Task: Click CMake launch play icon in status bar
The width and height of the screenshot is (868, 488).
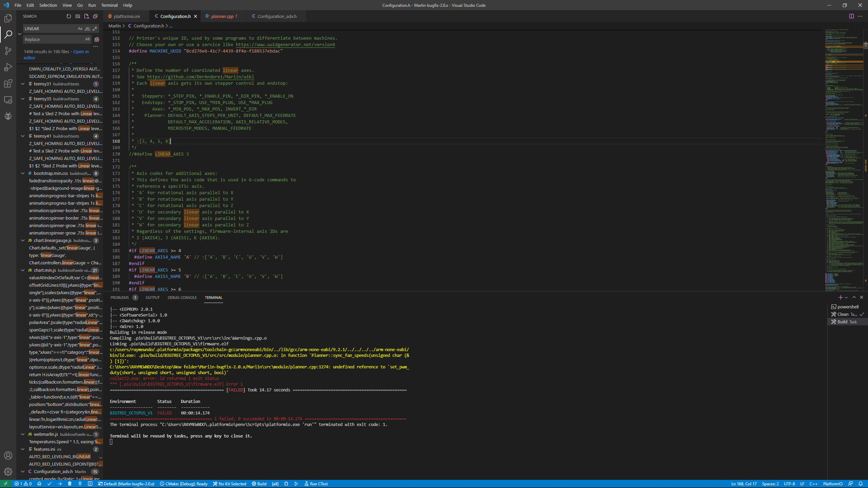Action: (296, 484)
